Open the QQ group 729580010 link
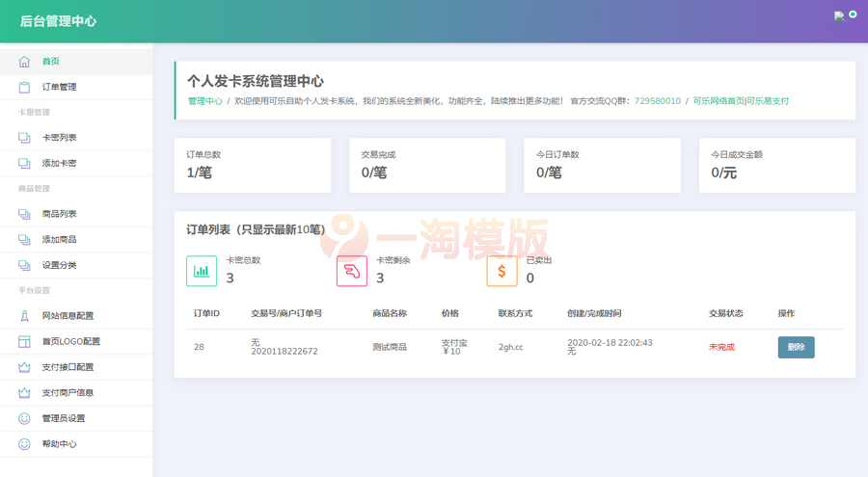 pyautogui.click(x=657, y=100)
